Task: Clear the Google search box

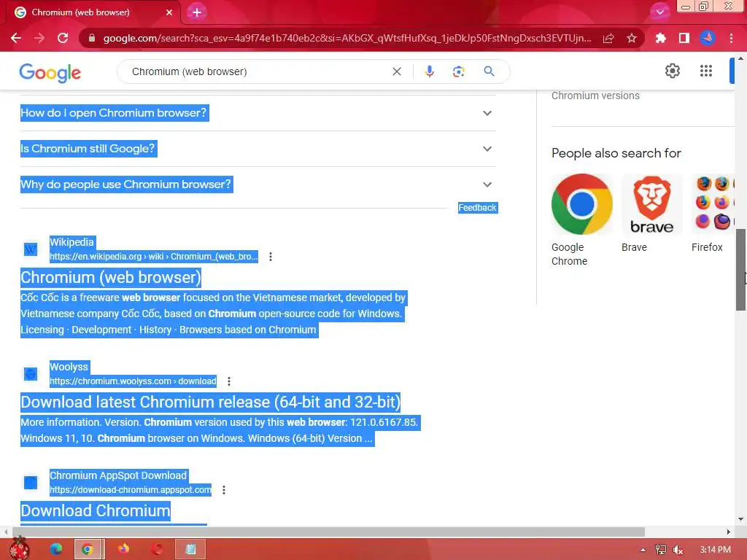Action: pyautogui.click(x=396, y=71)
